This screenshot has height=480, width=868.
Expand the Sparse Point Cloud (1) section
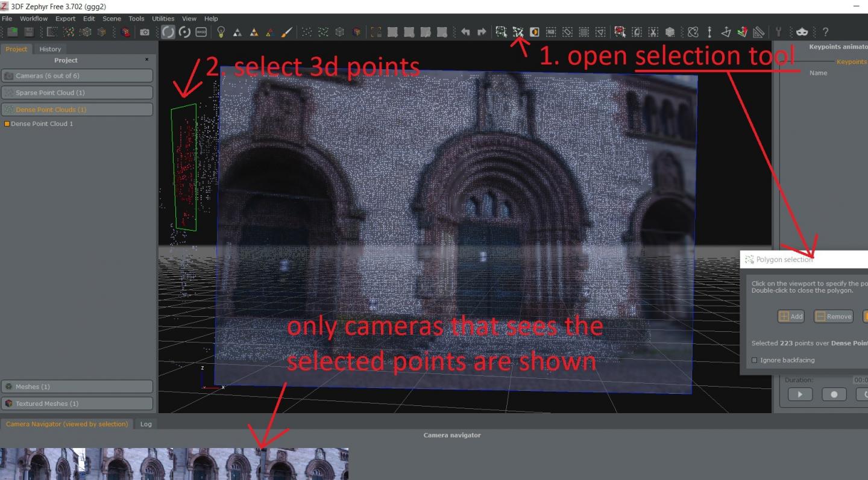coord(77,92)
